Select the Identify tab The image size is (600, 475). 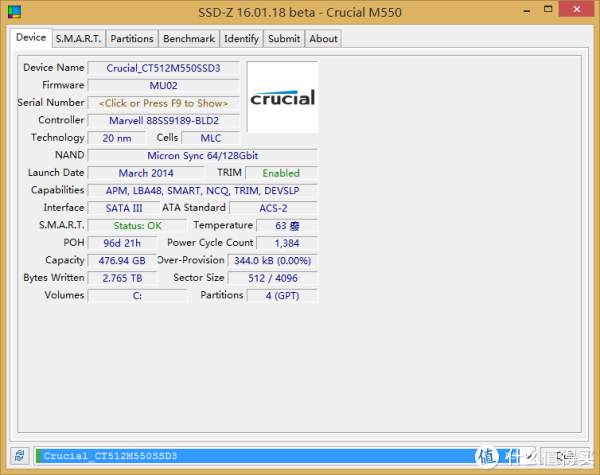(241, 39)
